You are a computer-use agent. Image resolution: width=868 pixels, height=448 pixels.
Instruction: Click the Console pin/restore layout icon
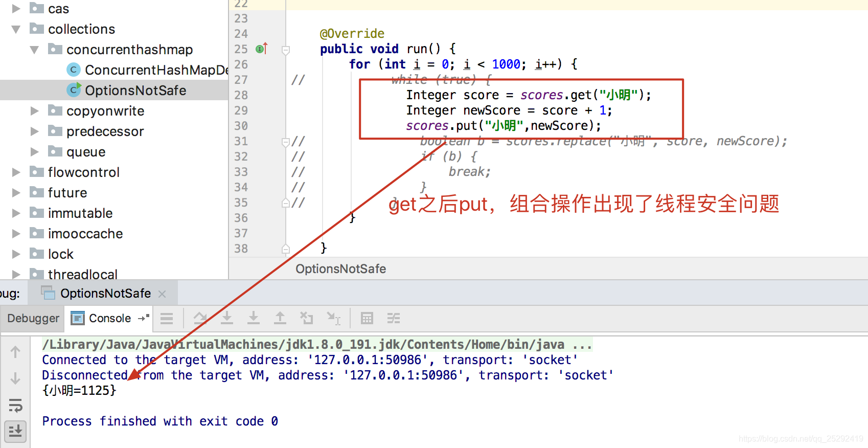coord(144,318)
